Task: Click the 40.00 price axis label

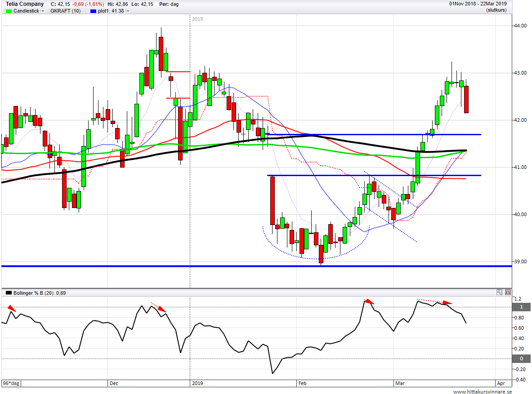Action: [520, 214]
